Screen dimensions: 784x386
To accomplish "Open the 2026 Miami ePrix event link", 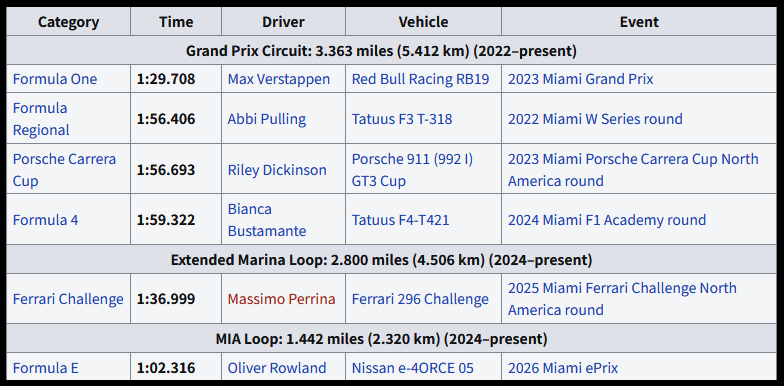I will point(563,368).
